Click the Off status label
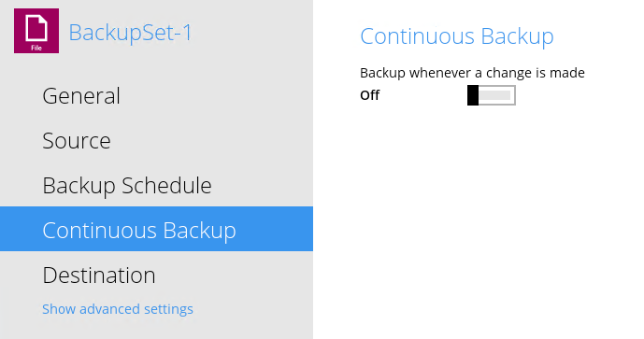 coord(369,95)
